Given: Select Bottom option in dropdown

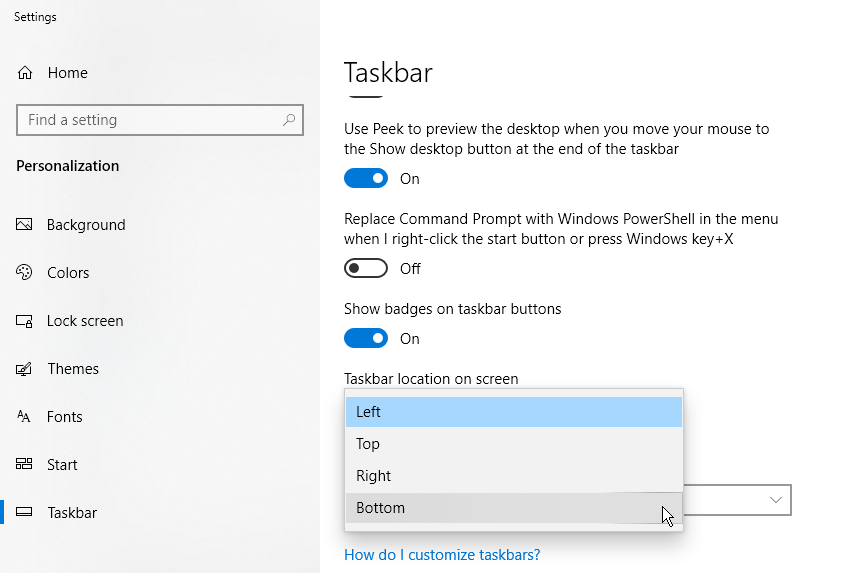Looking at the screenshot, I should coord(514,508).
